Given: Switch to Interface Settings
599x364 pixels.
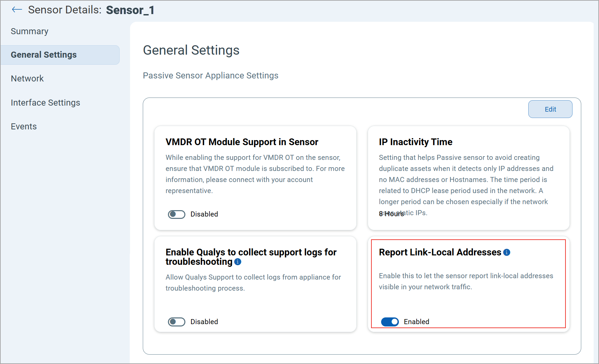Looking at the screenshot, I should 45,103.
